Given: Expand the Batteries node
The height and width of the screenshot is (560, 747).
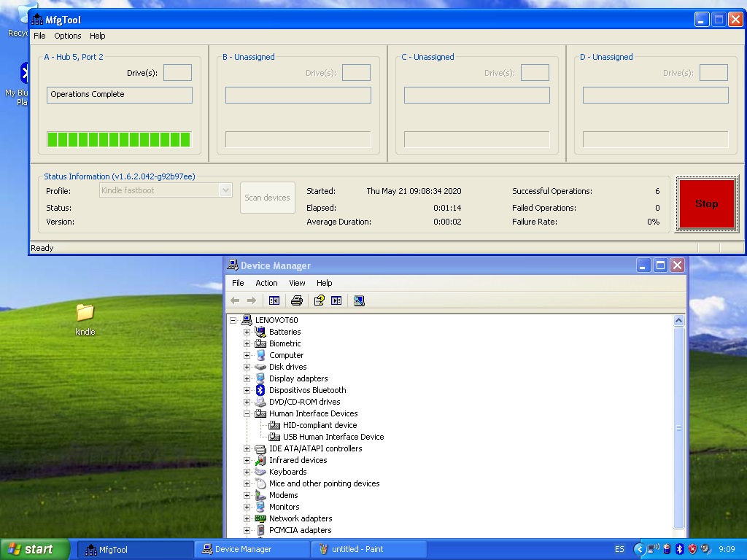Looking at the screenshot, I should 247,332.
